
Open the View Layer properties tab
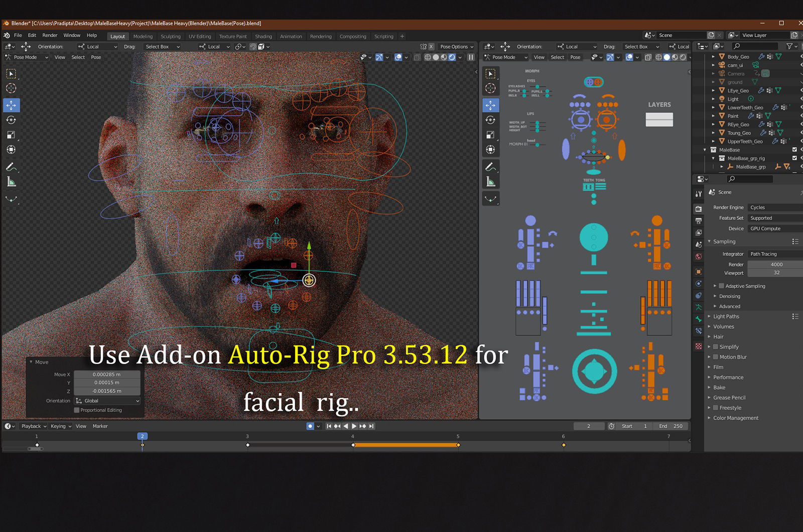[699, 233]
